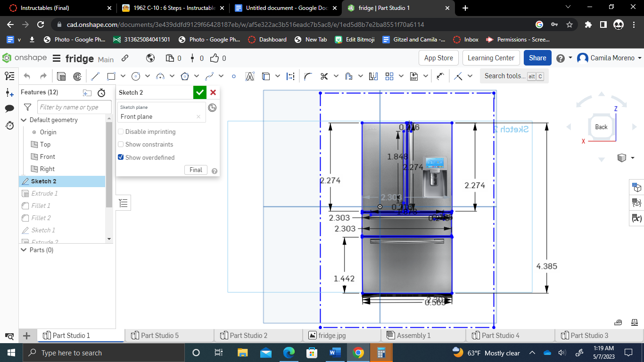This screenshot has width=644, height=362.
Task: Activate the Sketch fillet tool
Action: [307, 75]
